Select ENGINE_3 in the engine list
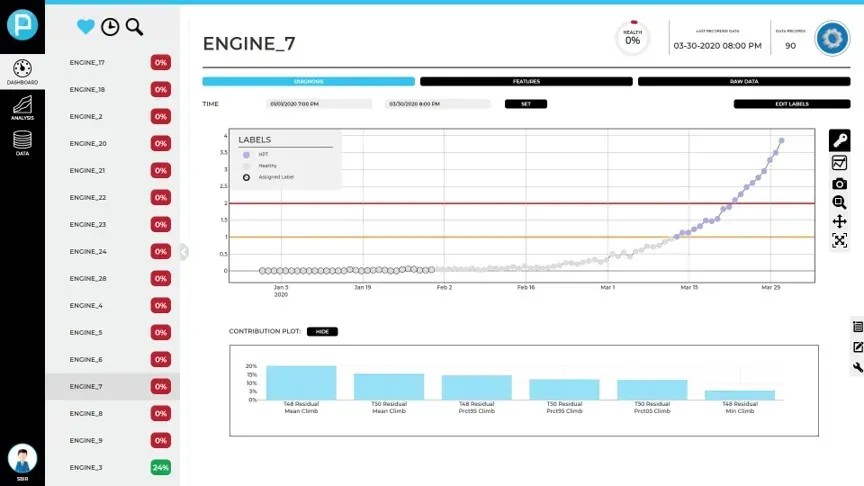 tap(112, 467)
